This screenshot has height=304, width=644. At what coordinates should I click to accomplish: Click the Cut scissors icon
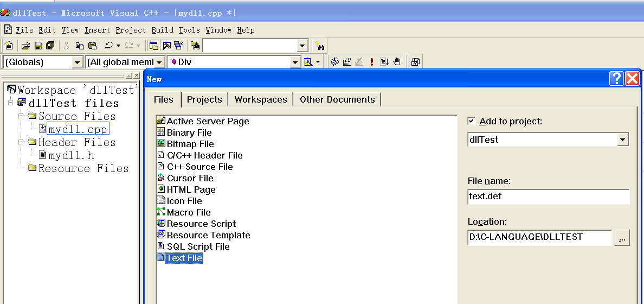coord(67,46)
